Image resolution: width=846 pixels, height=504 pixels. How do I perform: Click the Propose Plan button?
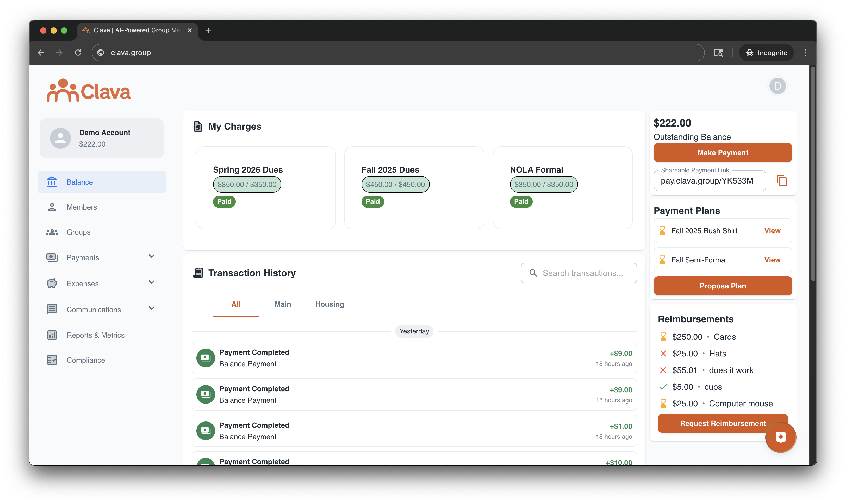(723, 286)
